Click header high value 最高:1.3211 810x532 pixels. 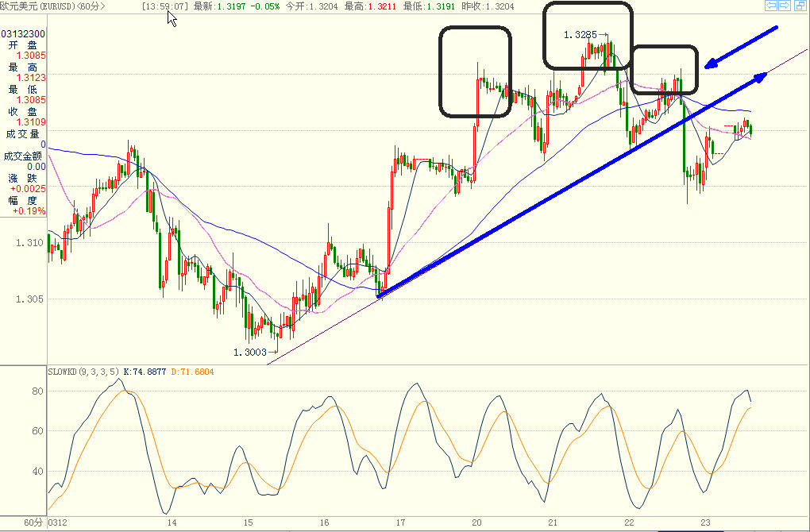370,6
